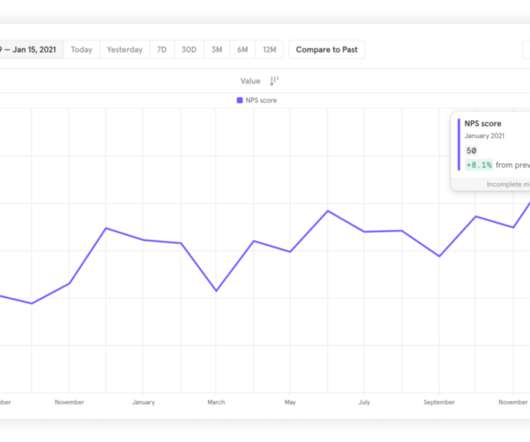Open the custom date range picker
Viewport: 530px width, 442px height.
(x=31, y=50)
